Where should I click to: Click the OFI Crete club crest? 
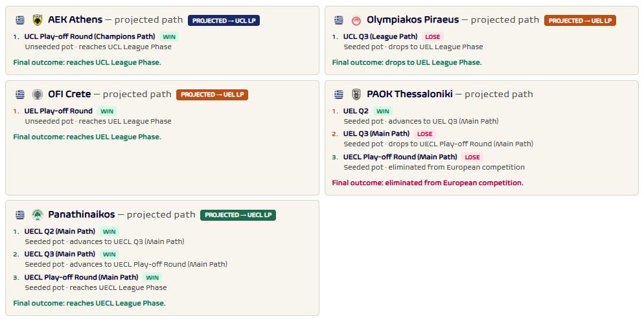pos(38,95)
